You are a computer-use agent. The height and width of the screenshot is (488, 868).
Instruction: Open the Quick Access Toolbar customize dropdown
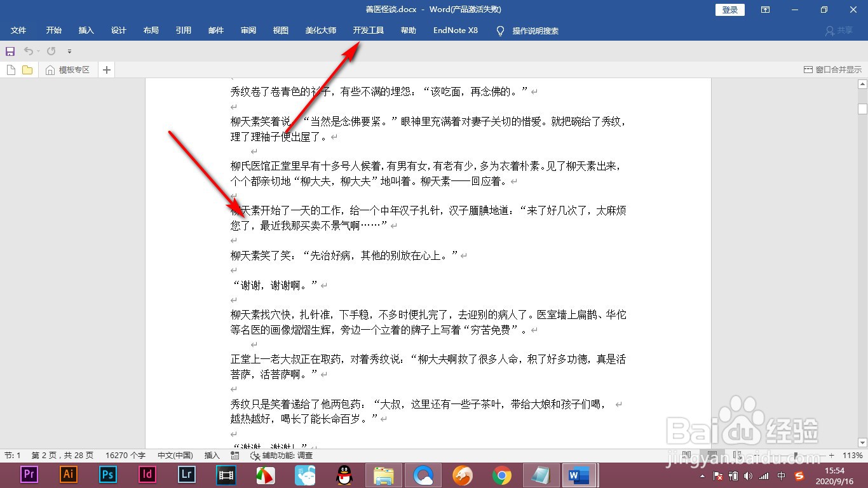pos(70,51)
